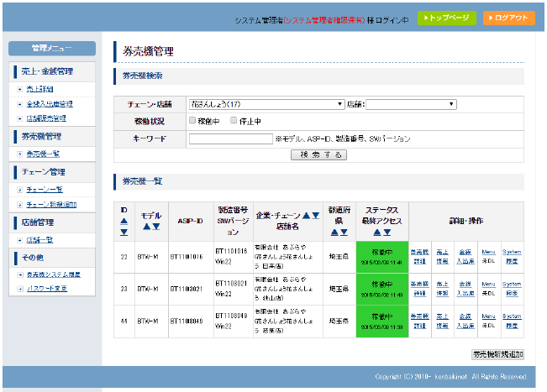Image resolution: width=547 pixels, height=392 pixels.
Task: Click the green トップページ button
Action: click(x=446, y=17)
